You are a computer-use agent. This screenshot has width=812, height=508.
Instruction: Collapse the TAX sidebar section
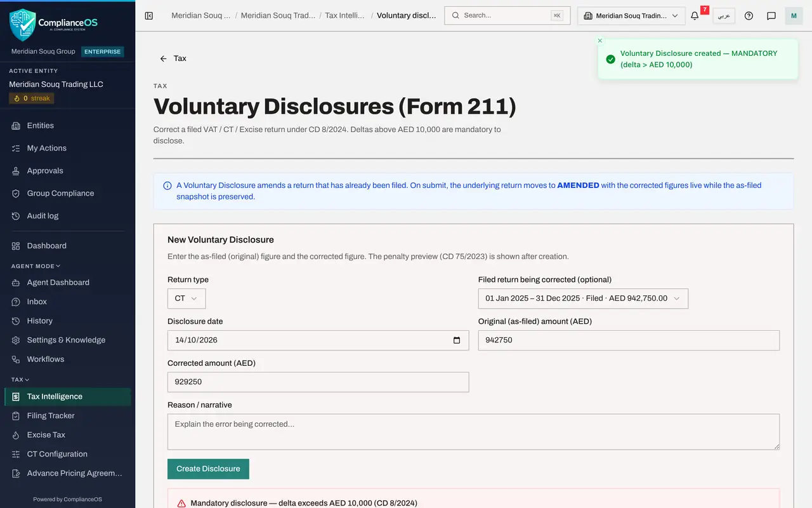click(x=20, y=380)
